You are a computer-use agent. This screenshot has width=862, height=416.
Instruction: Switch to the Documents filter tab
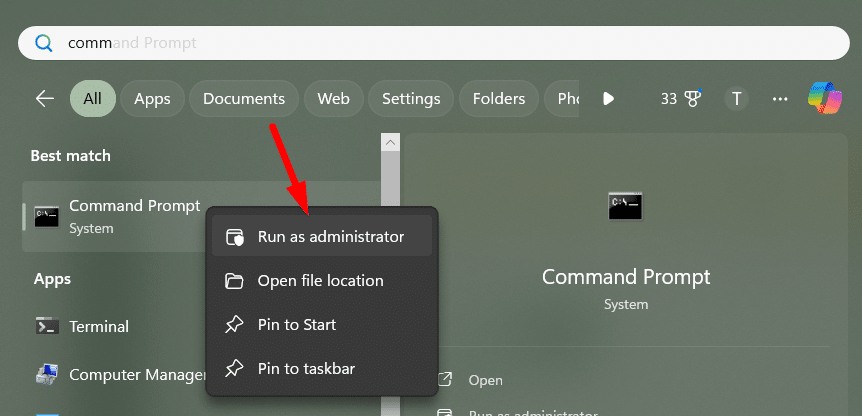[244, 98]
